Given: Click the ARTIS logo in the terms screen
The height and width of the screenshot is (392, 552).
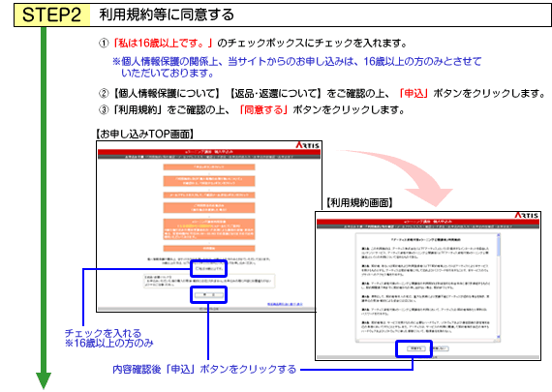Looking at the screenshot, I should [526, 215].
